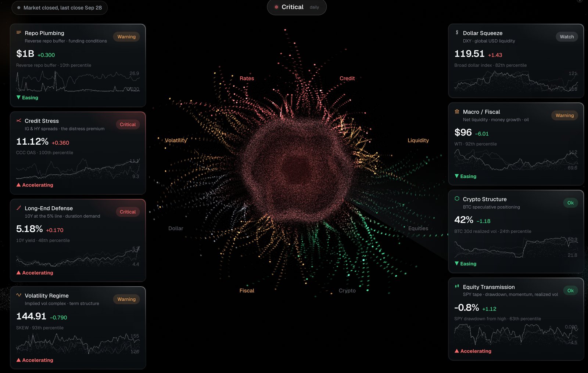The image size is (588, 373).
Task: Select the Equities label on radial chart
Action: pos(418,228)
